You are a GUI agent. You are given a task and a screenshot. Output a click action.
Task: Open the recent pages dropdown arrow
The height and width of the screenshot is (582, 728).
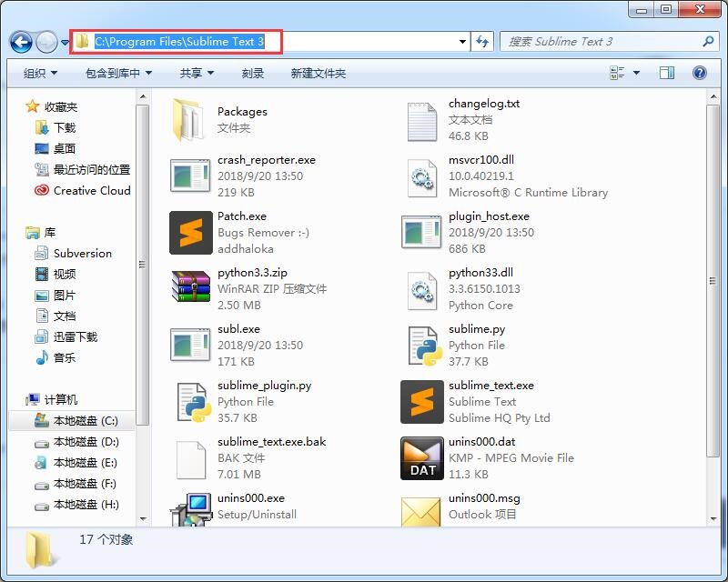65,42
